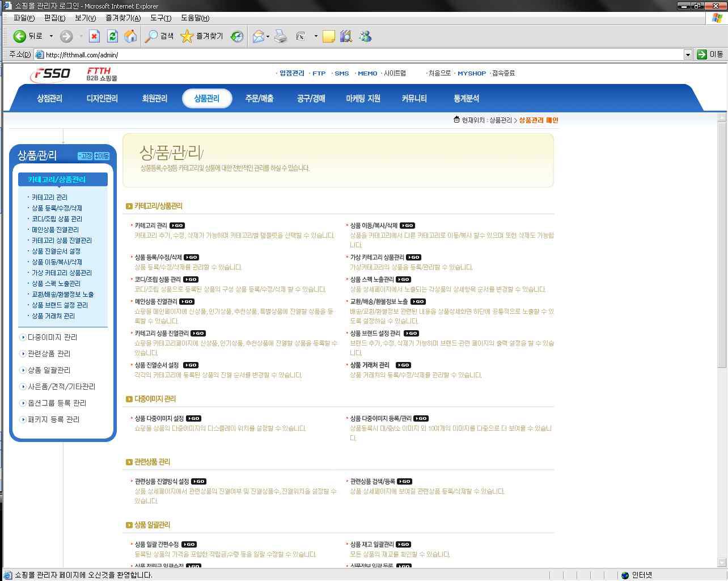The image size is (728, 581).
Task: Click GO next to 상품 진열순서 설정
Action: pos(191,365)
